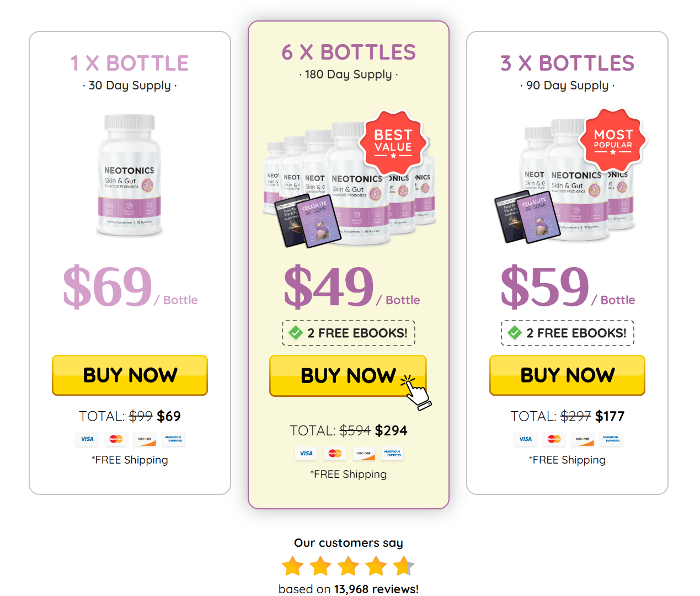
Task: Click American Express icon in 3 bottles card
Action: (x=612, y=439)
